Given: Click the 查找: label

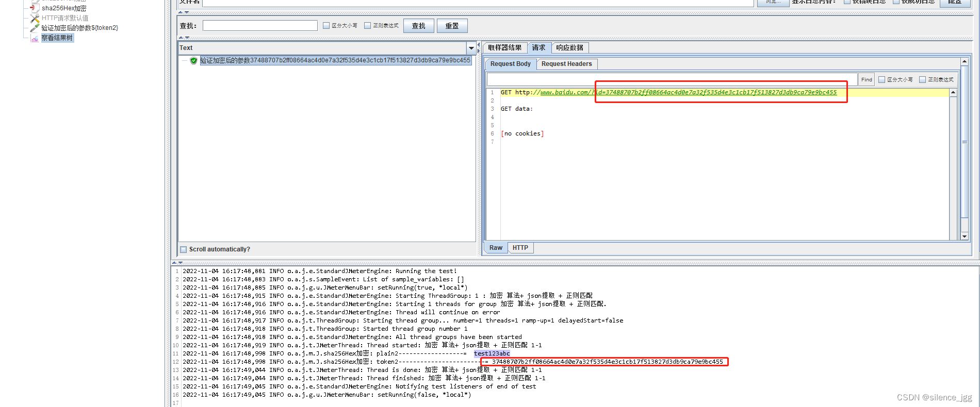Looking at the screenshot, I should click(188, 26).
